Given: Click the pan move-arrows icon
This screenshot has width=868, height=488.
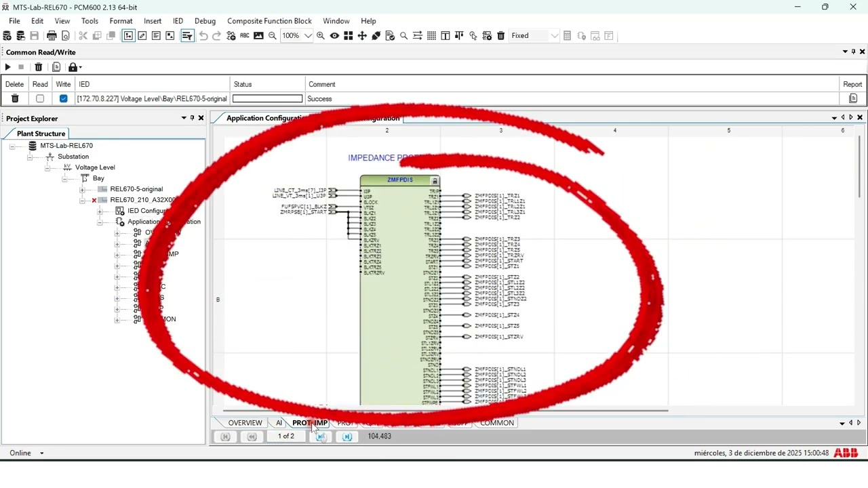Looking at the screenshot, I should 362,36.
